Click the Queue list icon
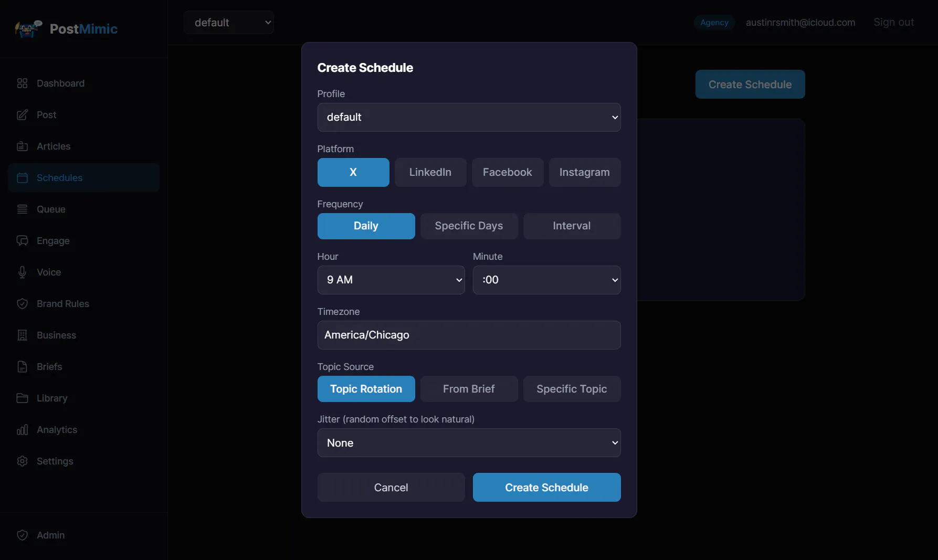 pos(22,209)
